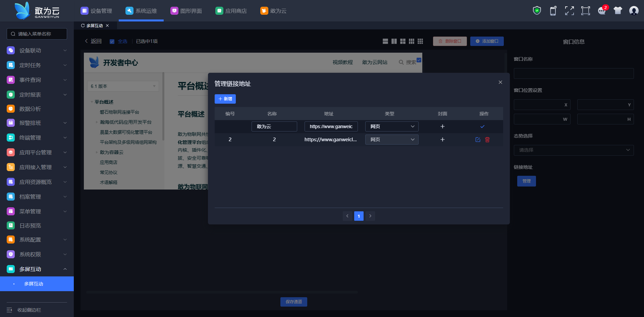Open type dropdown for row 2
This screenshot has width=644, height=317.
tap(391, 140)
